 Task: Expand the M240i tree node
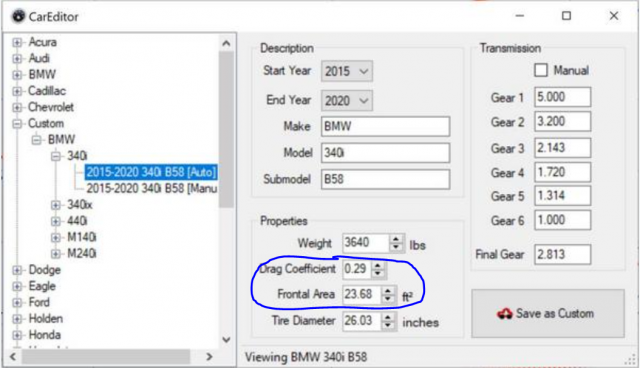56,254
